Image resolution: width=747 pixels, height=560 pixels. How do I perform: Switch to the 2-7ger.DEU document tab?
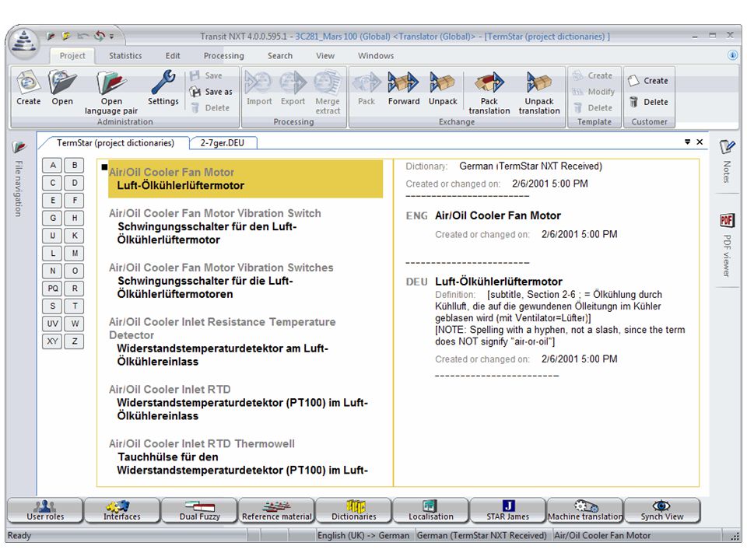click(223, 143)
